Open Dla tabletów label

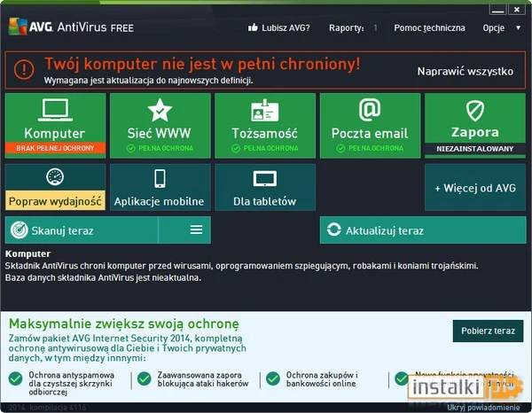(264, 201)
